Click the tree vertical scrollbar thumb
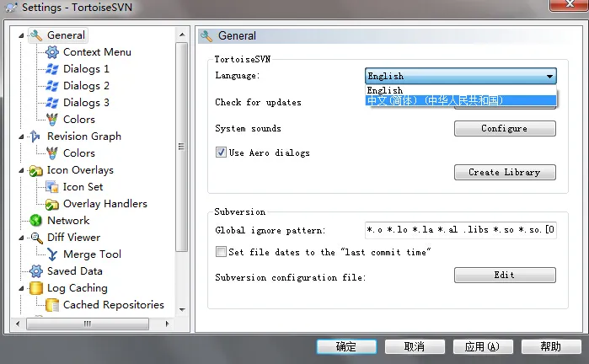 (x=182, y=147)
